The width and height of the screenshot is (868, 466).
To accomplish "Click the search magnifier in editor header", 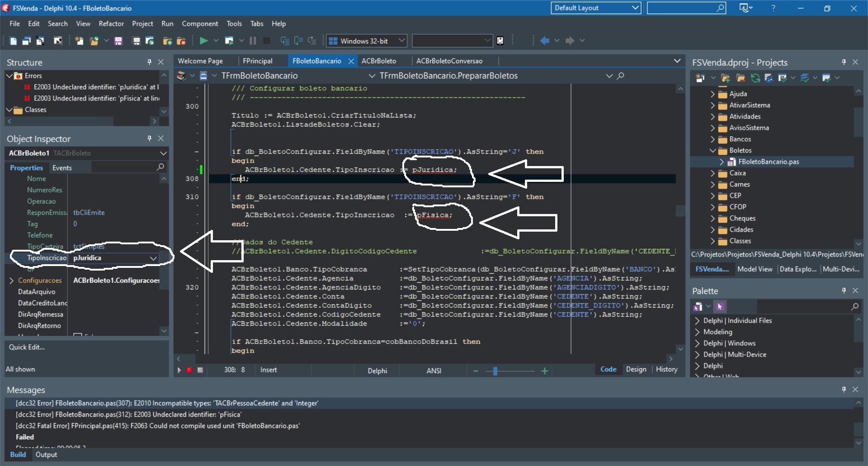I will point(621,76).
